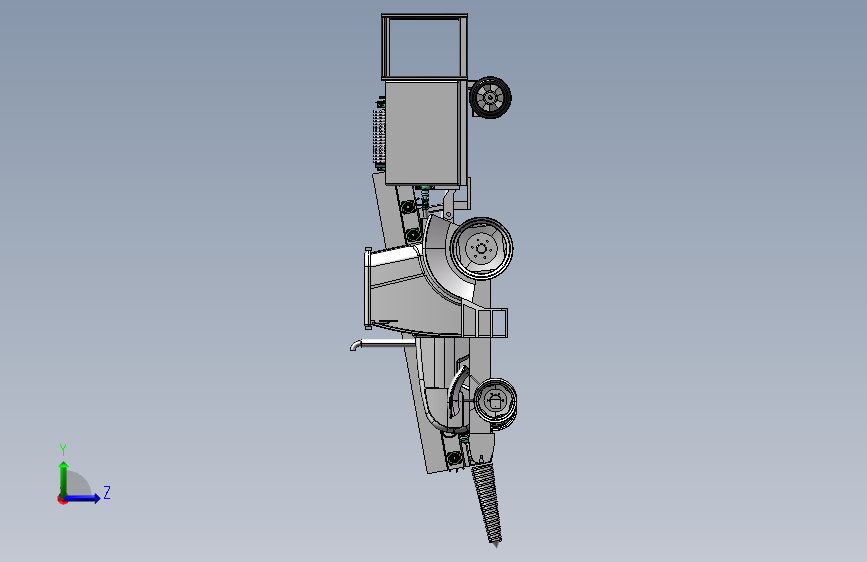Screen dimensions: 867x562
Task: Select the large rectangular box body
Action: tap(423, 133)
